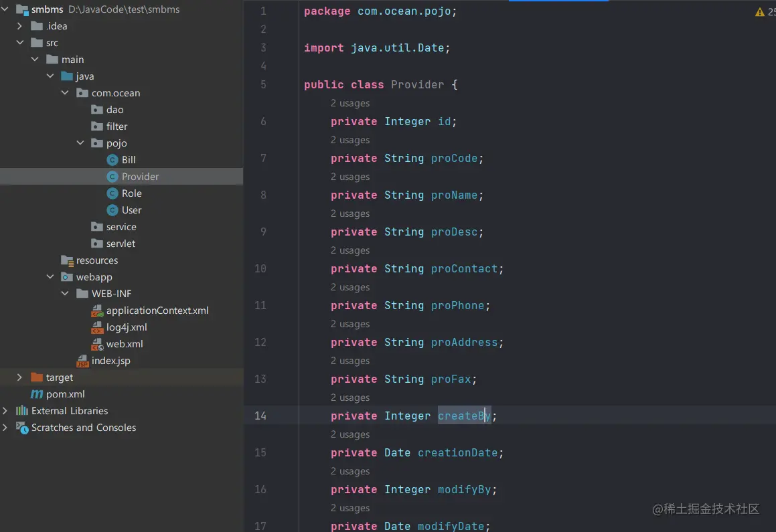
Task: Select the servlet package label
Action: point(121,244)
